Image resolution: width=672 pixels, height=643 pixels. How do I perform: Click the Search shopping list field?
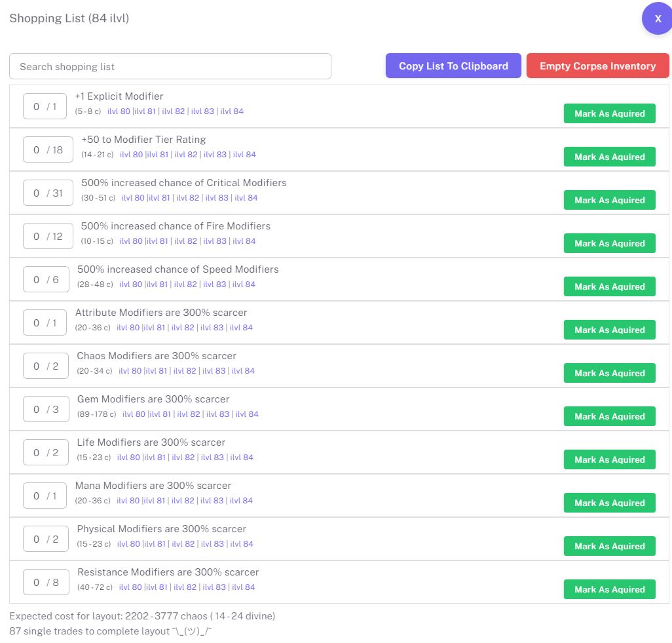click(170, 66)
